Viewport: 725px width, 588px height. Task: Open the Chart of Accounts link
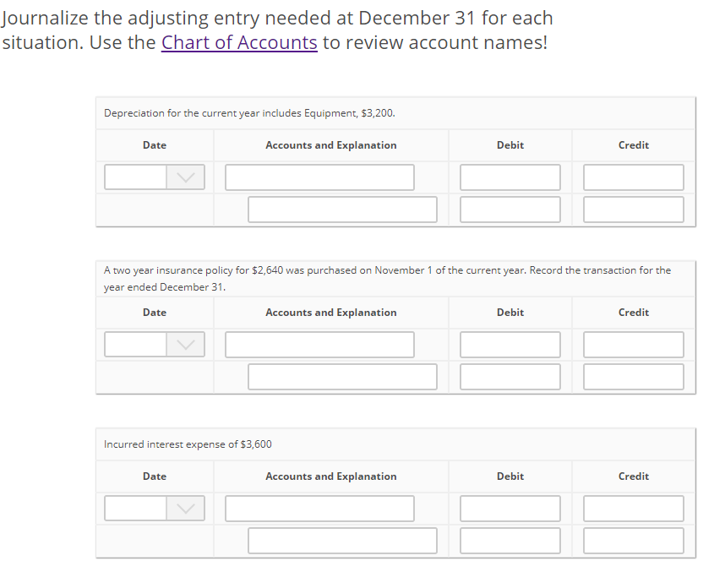tap(239, 42)
